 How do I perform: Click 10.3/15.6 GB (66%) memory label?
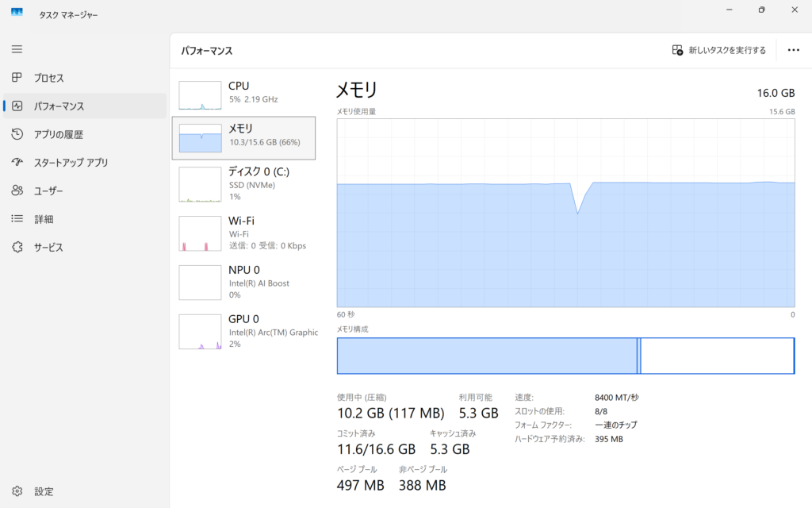tap(265, 142)
